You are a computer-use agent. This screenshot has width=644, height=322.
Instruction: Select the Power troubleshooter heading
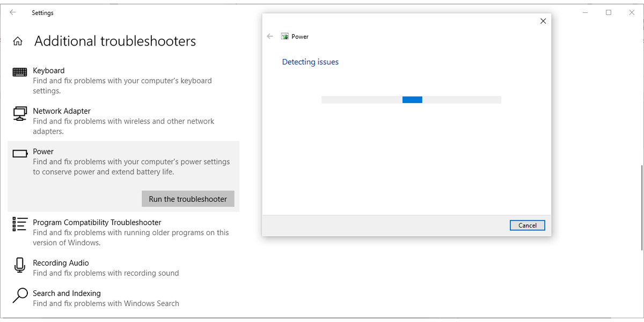pyautogui.click(x=43, y=151)
